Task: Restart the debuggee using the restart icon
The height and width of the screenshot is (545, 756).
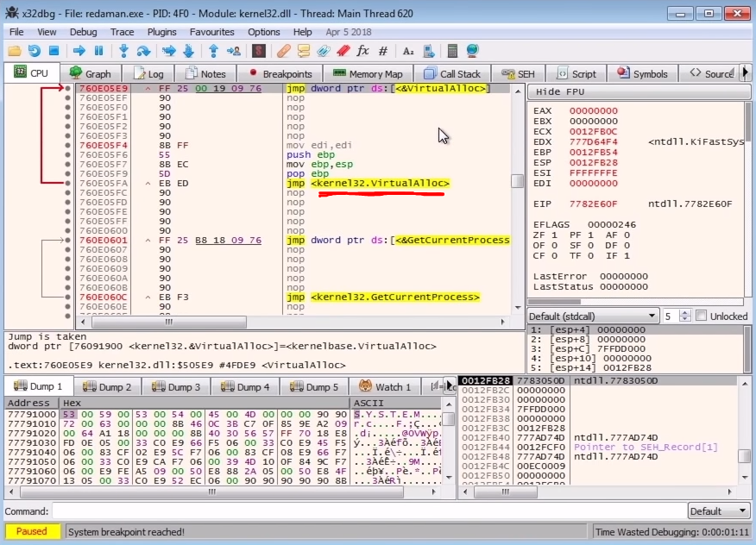Action: (34, 51)
